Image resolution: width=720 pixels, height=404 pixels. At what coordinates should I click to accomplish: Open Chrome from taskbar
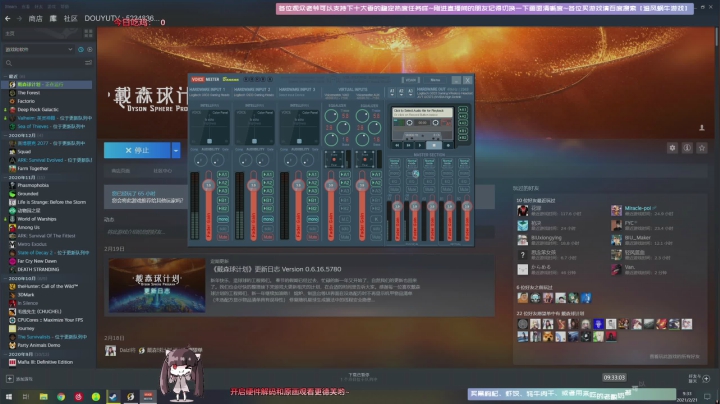click(x=61, y=396)
